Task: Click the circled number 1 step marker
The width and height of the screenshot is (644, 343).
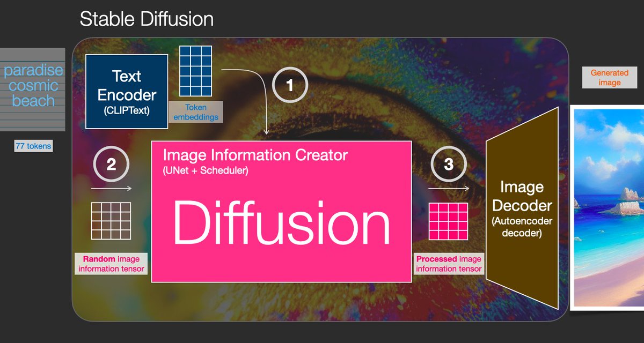Action: [x=290, y=84]
